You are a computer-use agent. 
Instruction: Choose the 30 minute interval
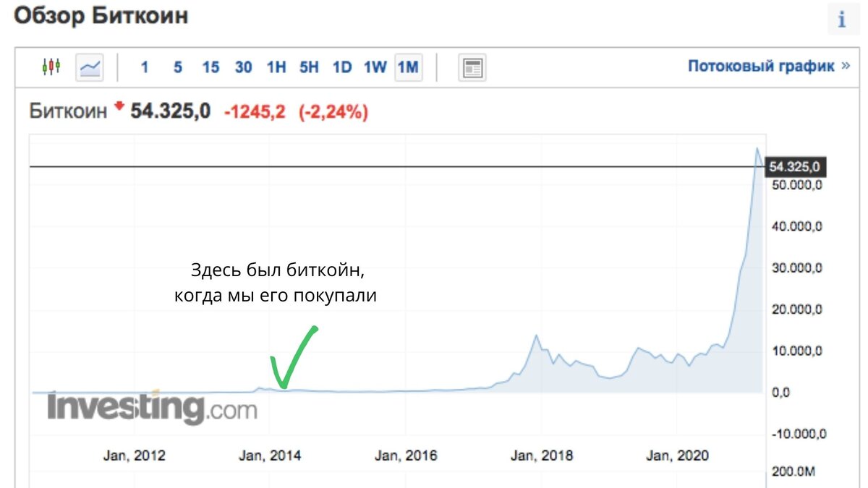(243, 67)
